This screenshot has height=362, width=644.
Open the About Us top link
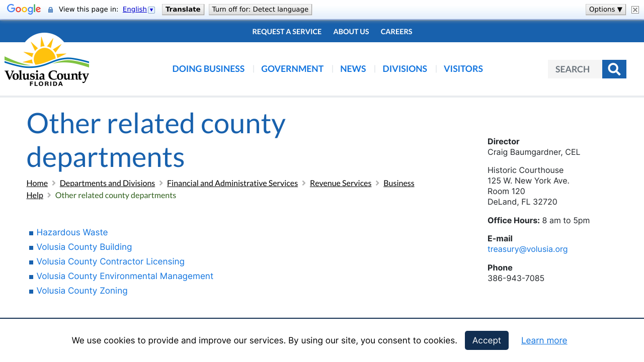click(x=351, y=31)
